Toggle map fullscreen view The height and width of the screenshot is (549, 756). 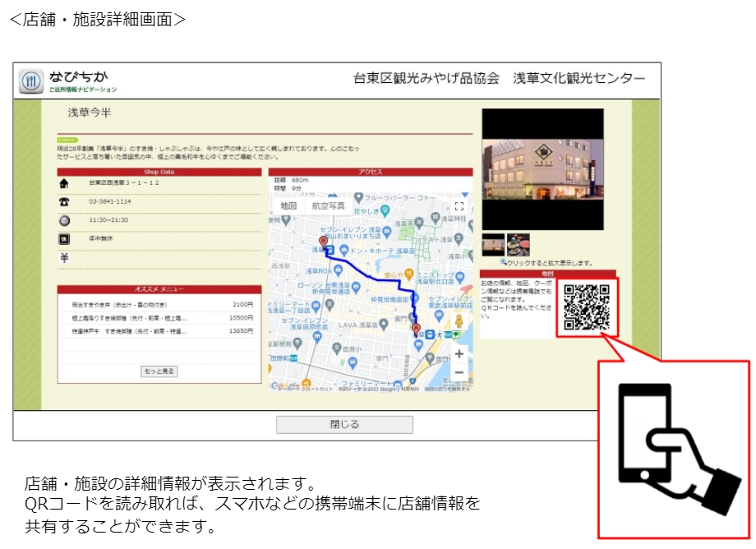pyautogui.click(x=459, y=206)
